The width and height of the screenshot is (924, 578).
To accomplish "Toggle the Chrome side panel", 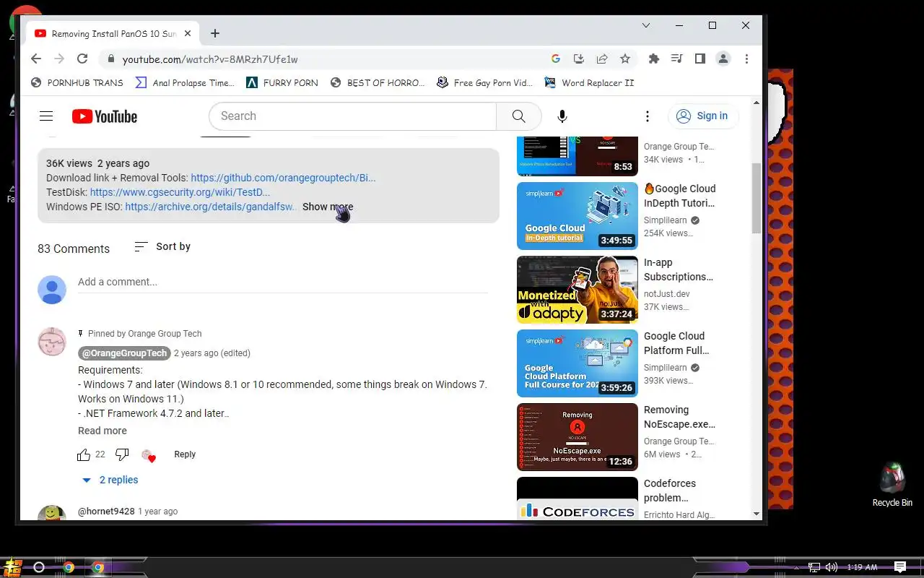I will pos(700,59).
